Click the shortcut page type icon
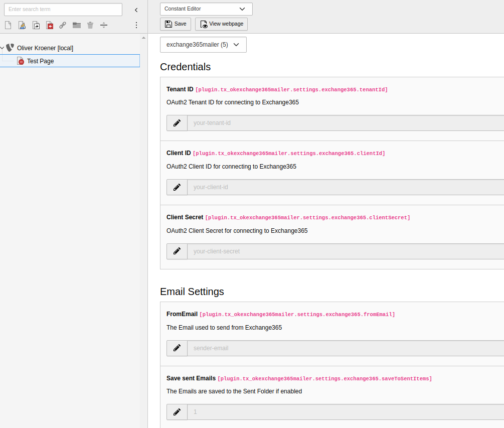 coord(36,25)
